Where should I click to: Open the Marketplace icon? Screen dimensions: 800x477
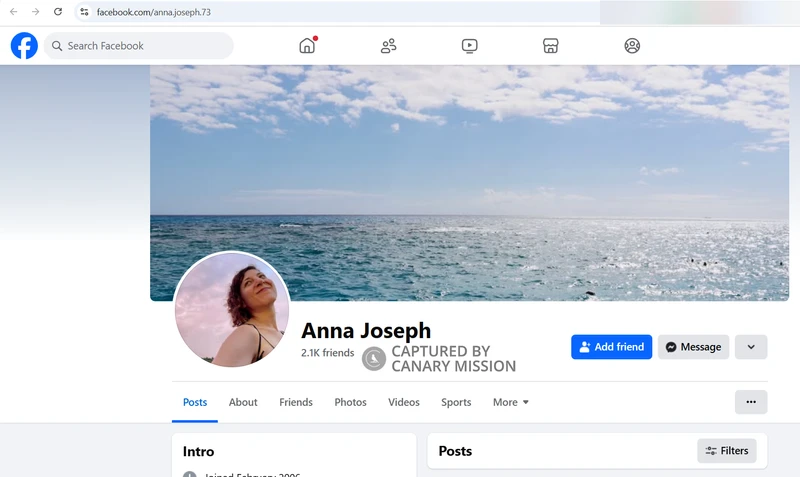(551, 46)
